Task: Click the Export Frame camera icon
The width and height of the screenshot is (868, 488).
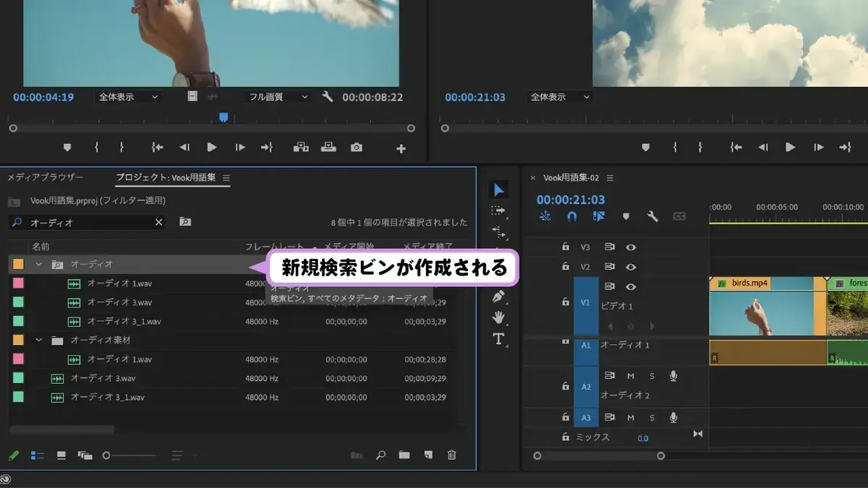Action: click(356, 147)
